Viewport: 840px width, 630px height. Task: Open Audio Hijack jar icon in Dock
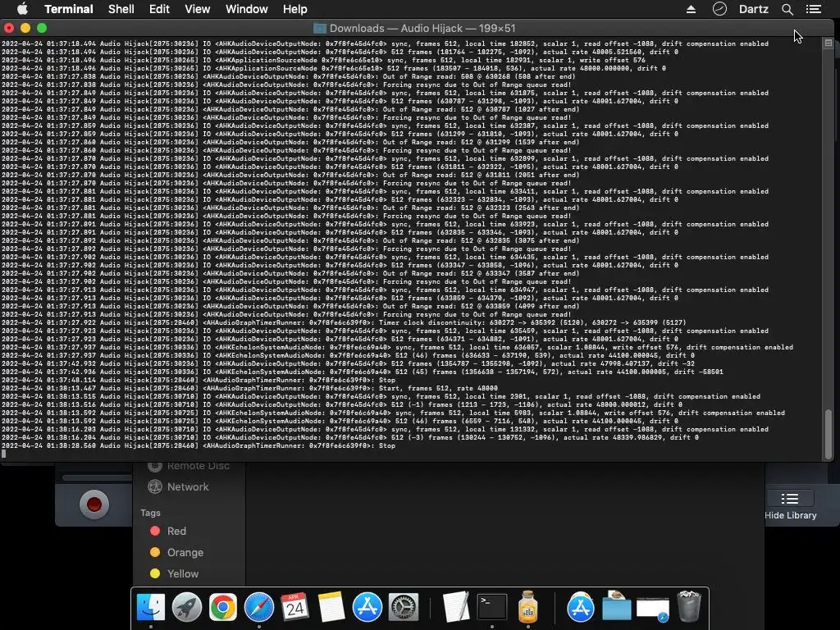click(x=527, y=608)
